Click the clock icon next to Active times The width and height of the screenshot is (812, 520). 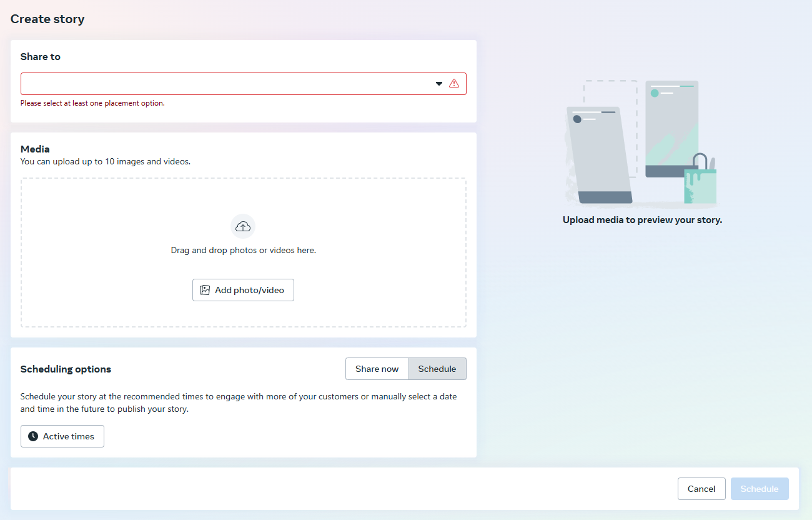32,436
